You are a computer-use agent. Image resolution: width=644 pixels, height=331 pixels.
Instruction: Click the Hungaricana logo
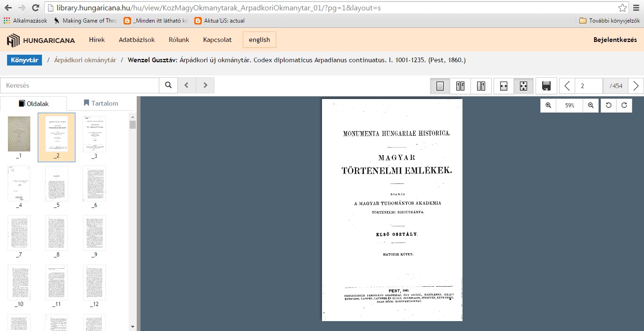click(41, 40)
